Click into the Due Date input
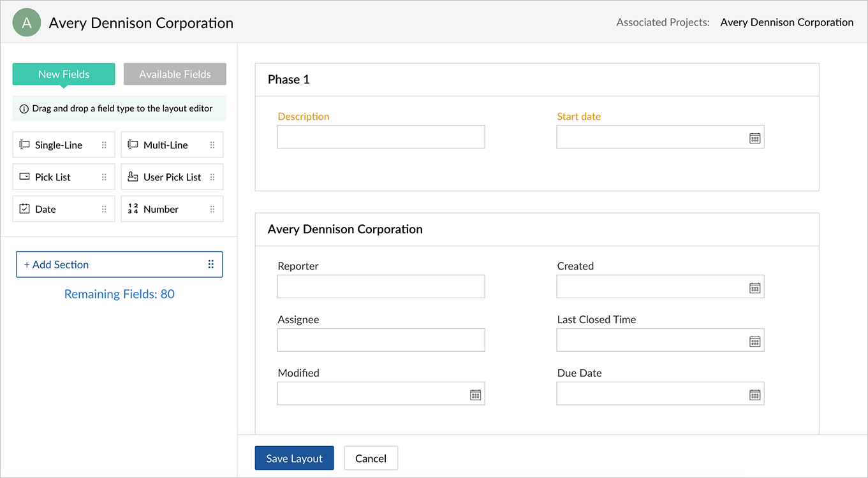The image size is (868, 478). point(660,394)
